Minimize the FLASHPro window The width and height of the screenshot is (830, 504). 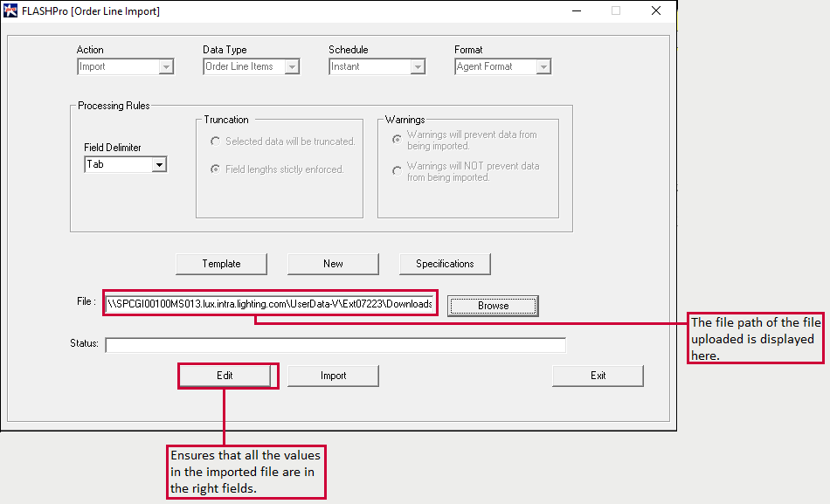pos(577,10)
